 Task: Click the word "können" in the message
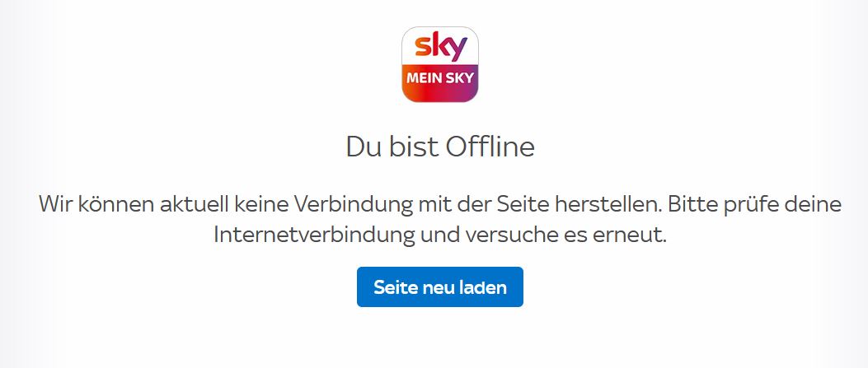tap(115, 205)
